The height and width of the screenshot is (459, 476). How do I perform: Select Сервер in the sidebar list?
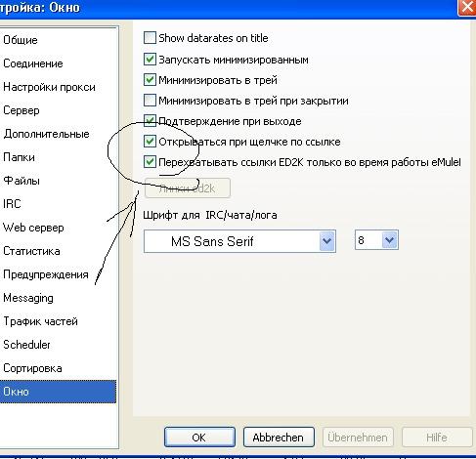22,110
